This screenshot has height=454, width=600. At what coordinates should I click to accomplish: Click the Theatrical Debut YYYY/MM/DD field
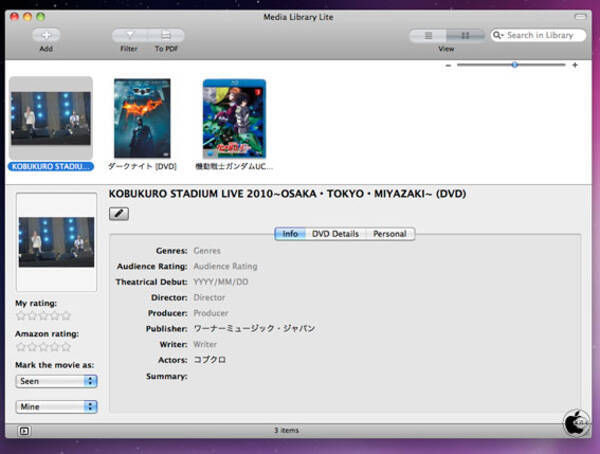(x=221, y=282)
